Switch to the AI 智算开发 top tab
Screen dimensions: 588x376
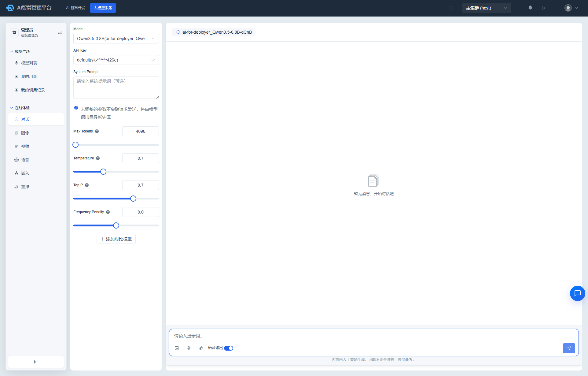[x=75, y=8]
